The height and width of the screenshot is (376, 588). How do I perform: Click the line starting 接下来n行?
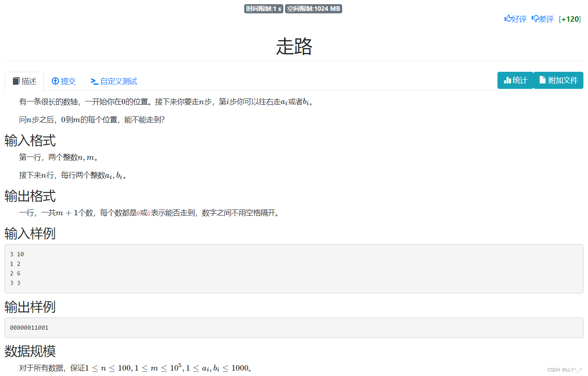pyautogui.click(x=73, y=175)
